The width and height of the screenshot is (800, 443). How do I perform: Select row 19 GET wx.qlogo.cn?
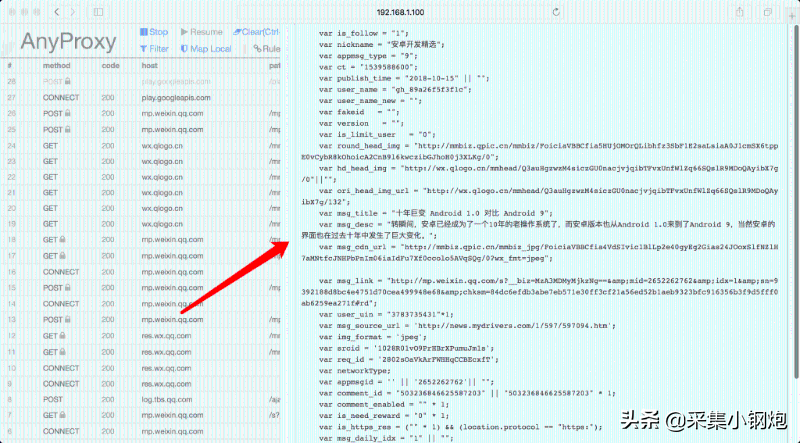point(140,224)
